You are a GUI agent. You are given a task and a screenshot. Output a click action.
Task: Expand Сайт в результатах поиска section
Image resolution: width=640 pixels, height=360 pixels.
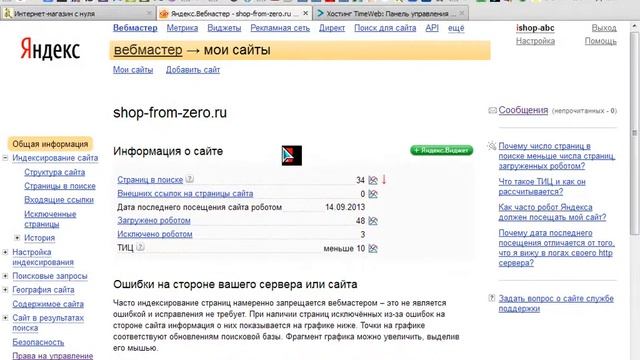pyautogui.click(x=5, y=318)
